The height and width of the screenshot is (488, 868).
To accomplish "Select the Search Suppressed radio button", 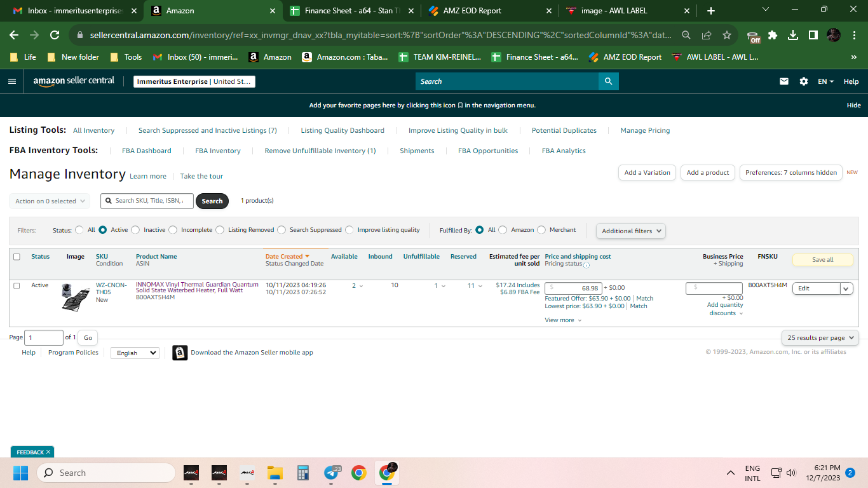I will click(281, 230).
